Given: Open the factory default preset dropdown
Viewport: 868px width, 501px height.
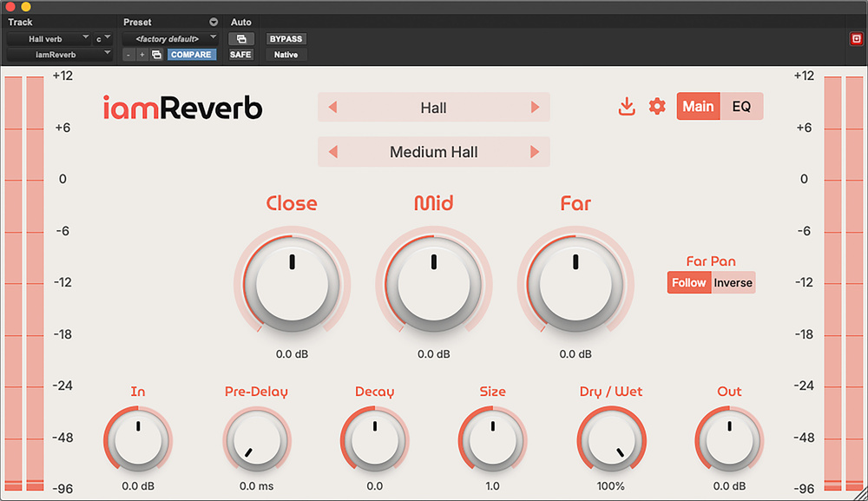Looking at the screenshot, I should (x=169, y=39).
